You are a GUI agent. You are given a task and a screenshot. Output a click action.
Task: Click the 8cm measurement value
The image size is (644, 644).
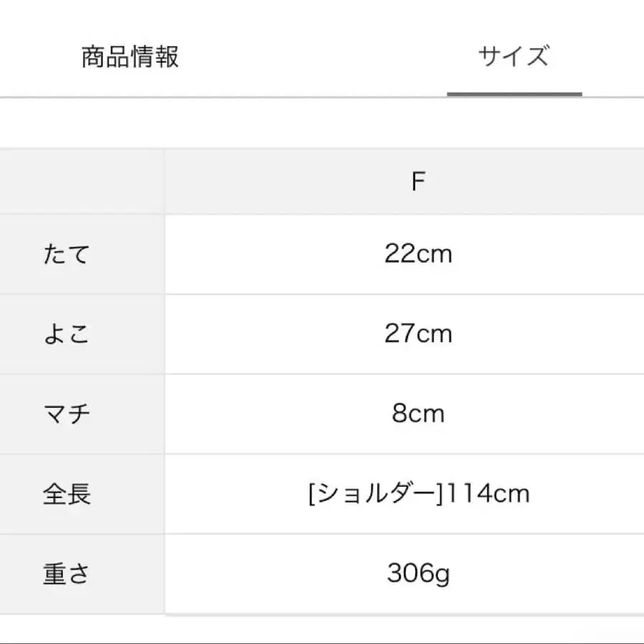(x=419, y=414)
